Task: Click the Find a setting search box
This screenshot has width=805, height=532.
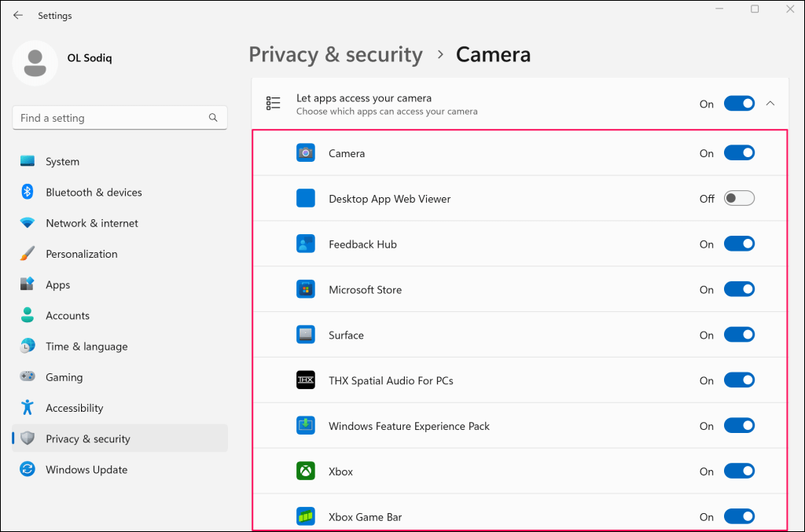Action: [110, 118]
